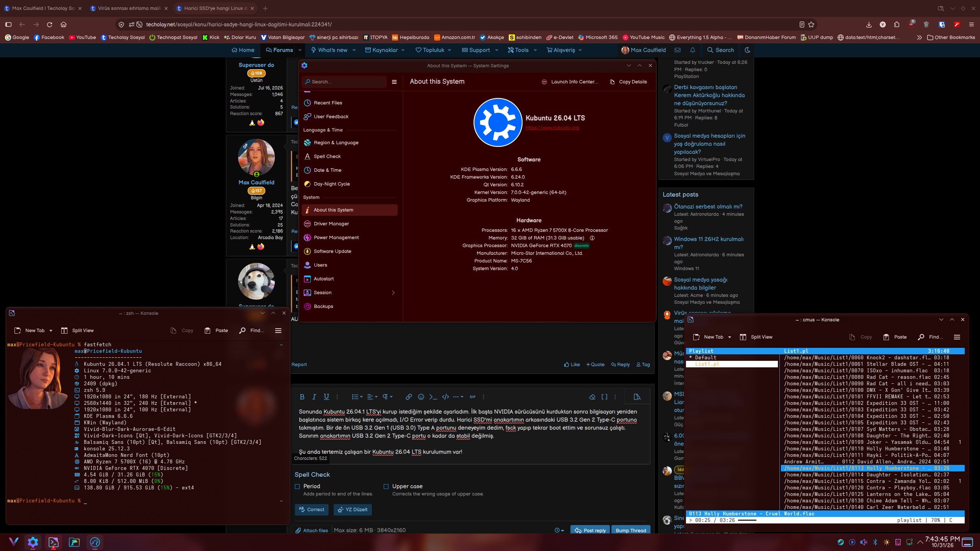Screen dimensions: 980x551
Task: Click the cmus playback progress bar
Action: tap(747, 520)
